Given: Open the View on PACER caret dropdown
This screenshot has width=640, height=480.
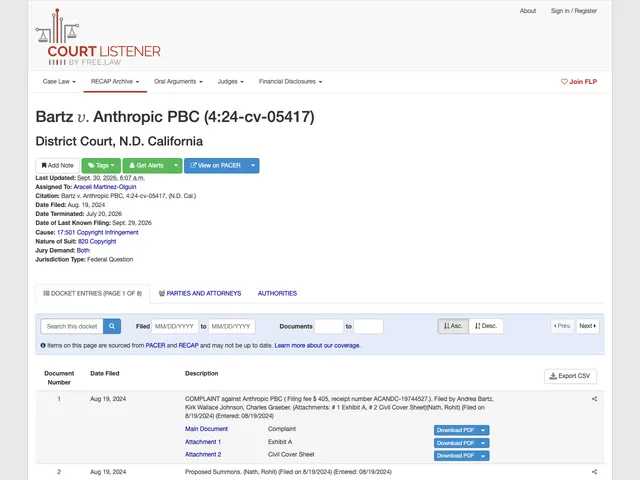Looking at the screenshot, I should pyautogui.click(x=253, y=166).
